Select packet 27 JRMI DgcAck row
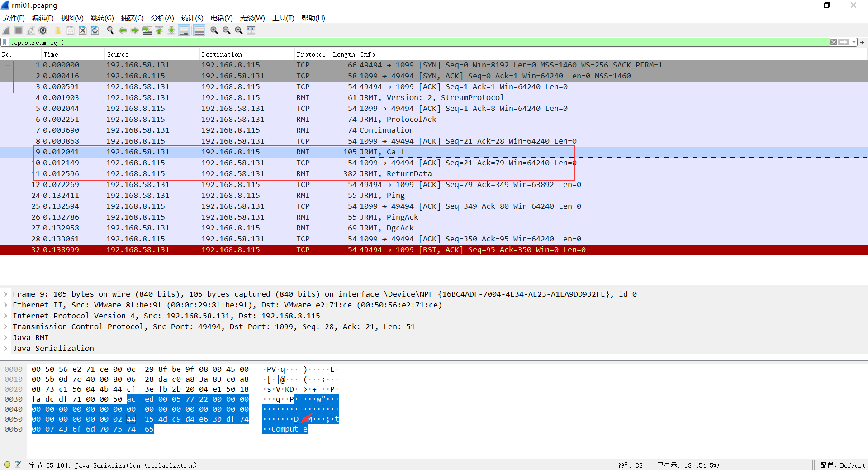Viewport: 868px width, 470px height. coord(434,228)
